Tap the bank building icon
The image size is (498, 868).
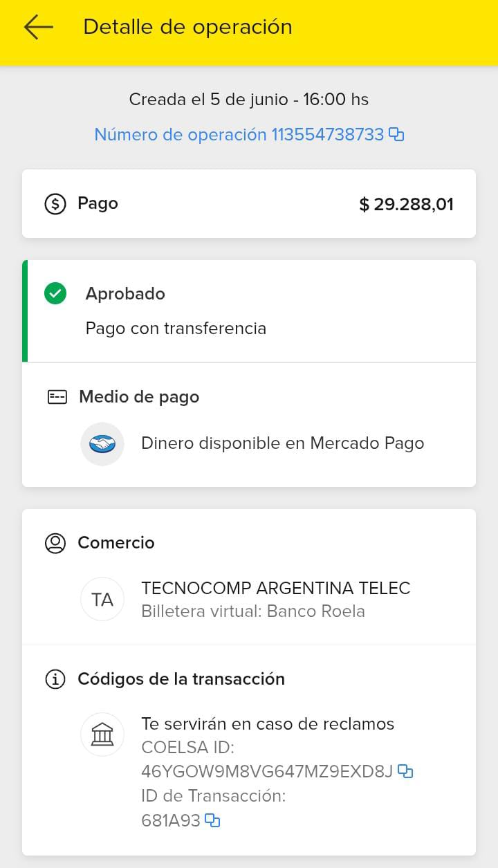102,734
